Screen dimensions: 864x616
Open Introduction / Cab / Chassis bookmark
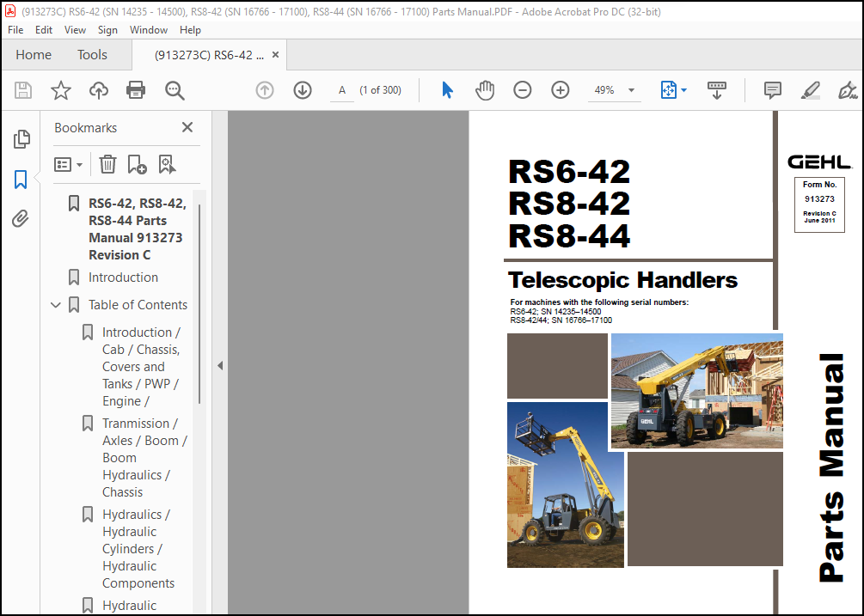[142, 367]
